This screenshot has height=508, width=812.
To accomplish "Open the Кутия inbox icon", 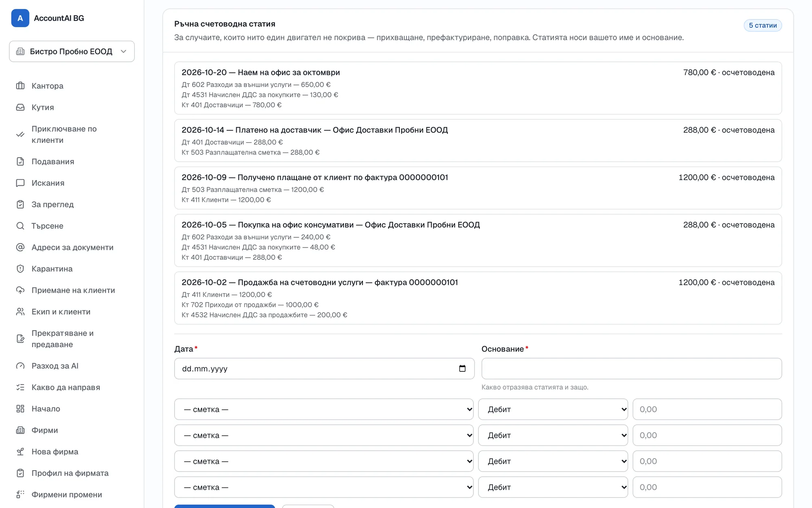I will [x=20, y=107].
